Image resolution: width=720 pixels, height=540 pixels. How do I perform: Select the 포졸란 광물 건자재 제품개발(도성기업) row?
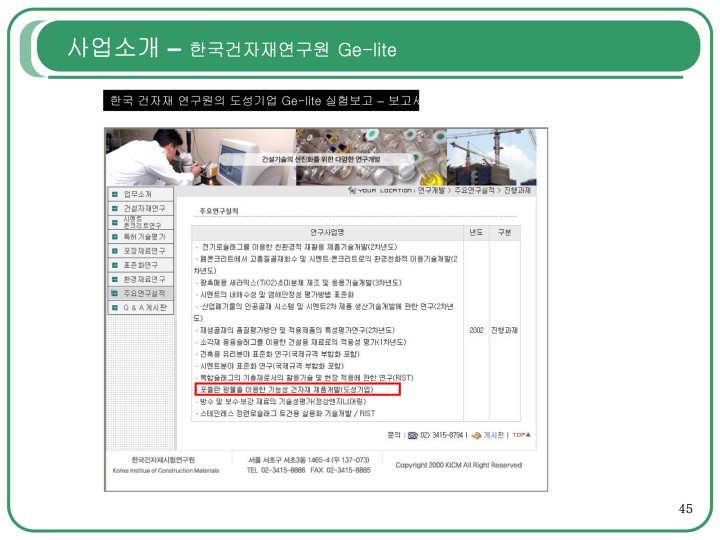coord(298,390)
